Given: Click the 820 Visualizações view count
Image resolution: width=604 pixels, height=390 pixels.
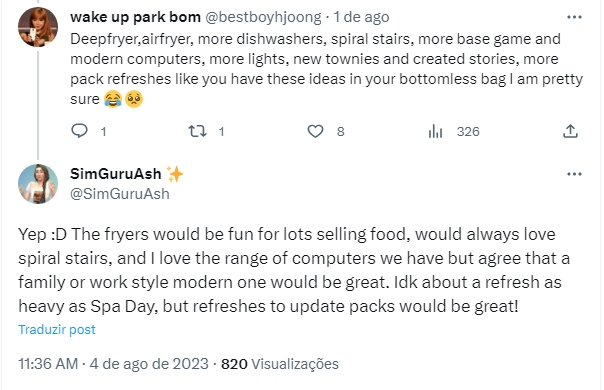Looking at the screenshot, I should pos(280,364).
